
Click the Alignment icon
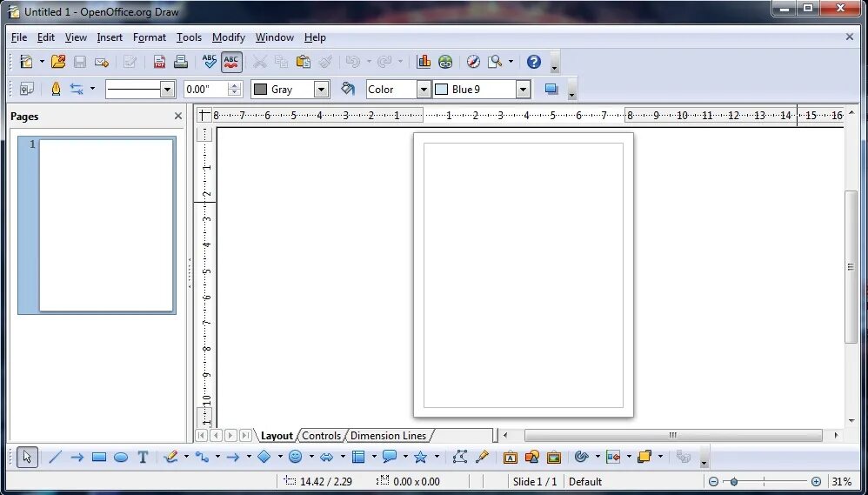point(613,457)
